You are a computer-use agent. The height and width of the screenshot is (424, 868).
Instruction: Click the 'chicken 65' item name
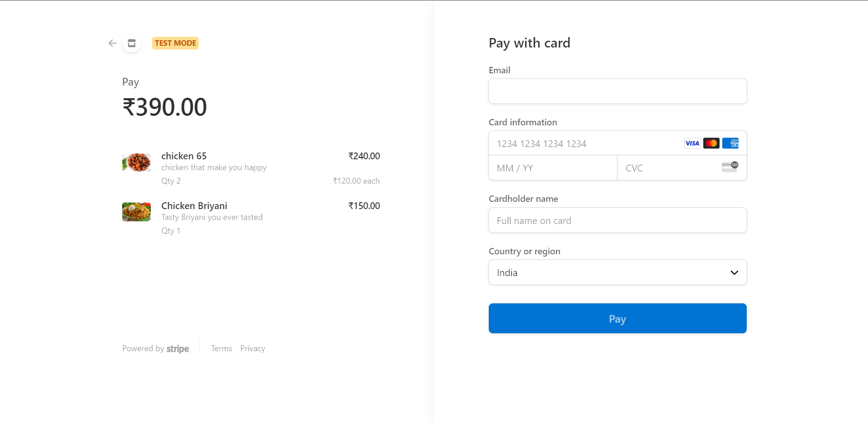coord(184,156)
